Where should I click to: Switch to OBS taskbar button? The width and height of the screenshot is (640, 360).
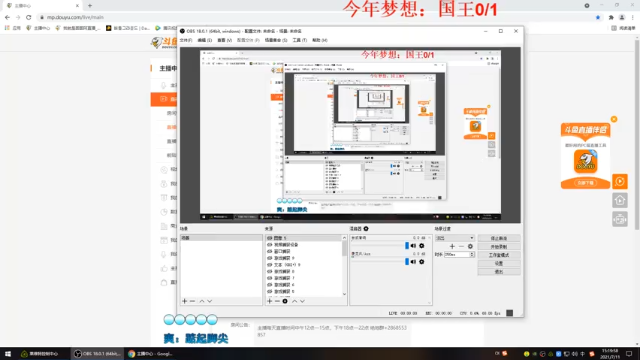point(98,354)
